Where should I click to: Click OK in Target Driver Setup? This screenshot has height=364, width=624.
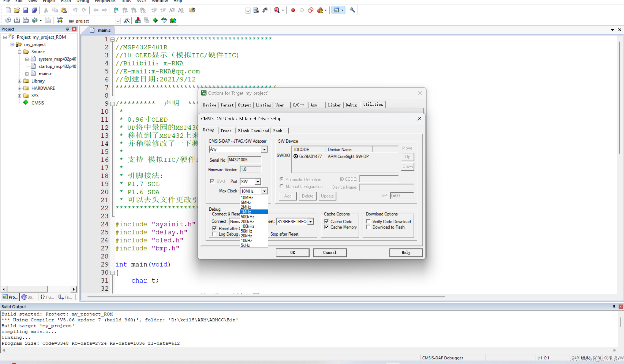click(x=292, y=253)
